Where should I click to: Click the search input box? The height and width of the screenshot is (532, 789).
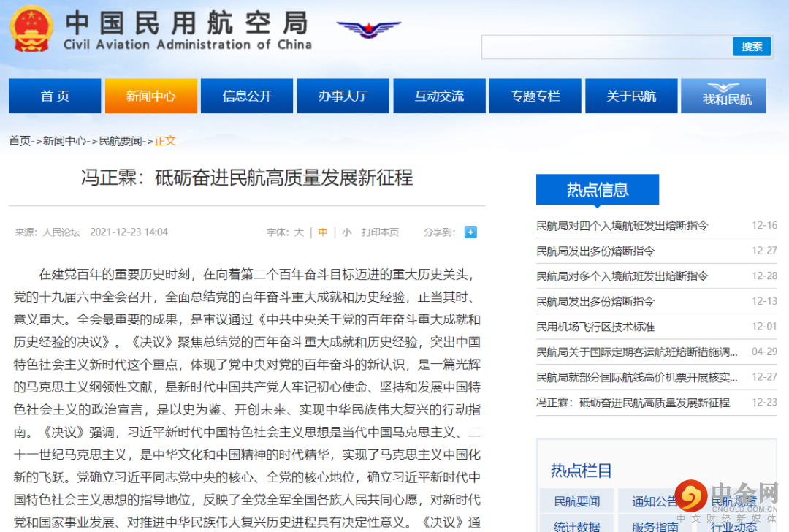tap(606, 47)
